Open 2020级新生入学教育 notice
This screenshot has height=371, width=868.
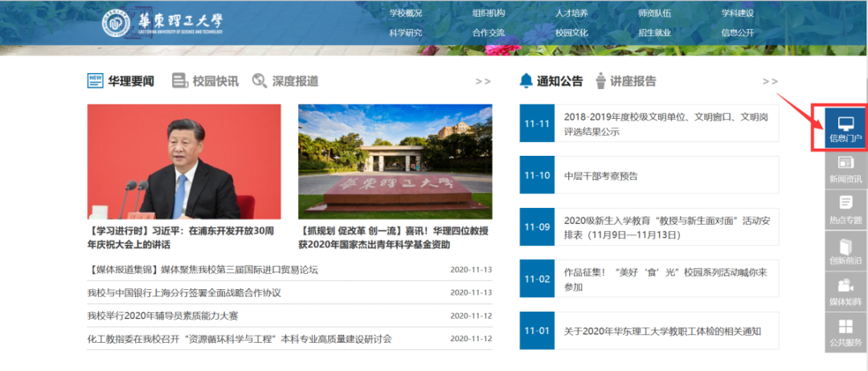(x=667, y=228)
